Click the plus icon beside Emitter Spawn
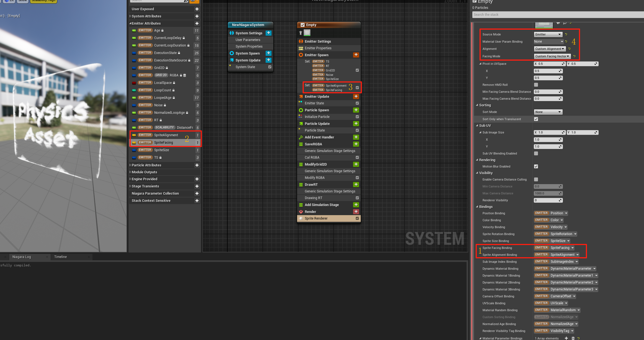 [356, 55]
